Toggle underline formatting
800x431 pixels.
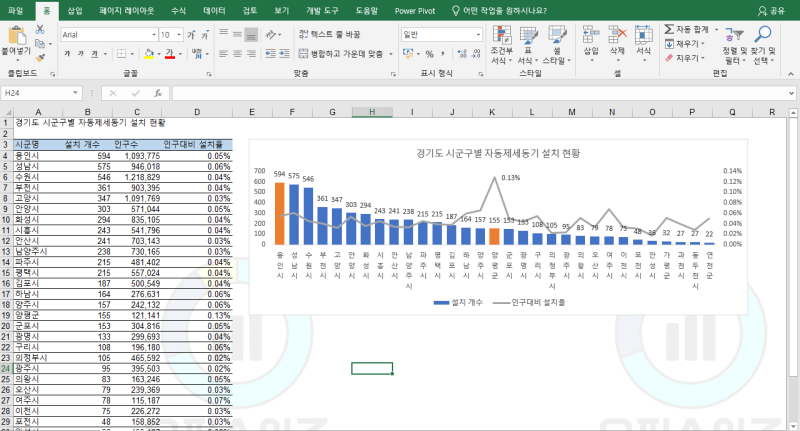pyautogui.click(x=94, y=54)
